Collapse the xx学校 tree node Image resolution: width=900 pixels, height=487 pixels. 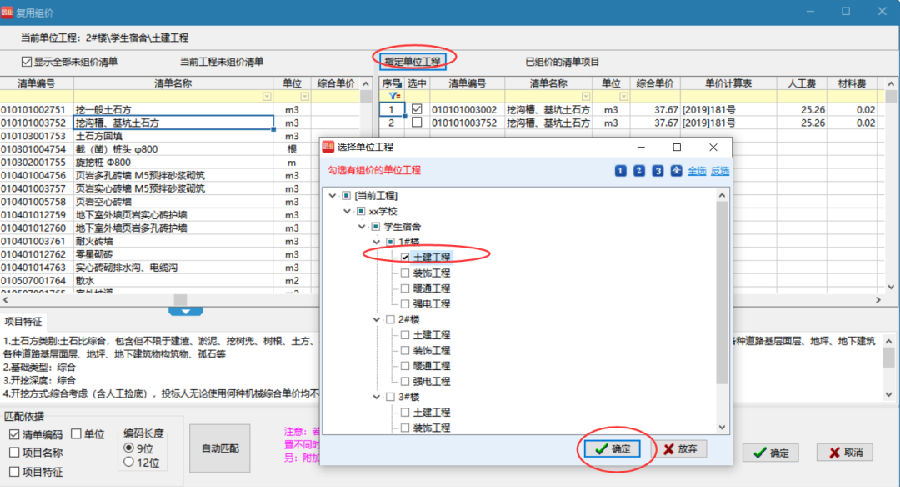coord(348,211)
